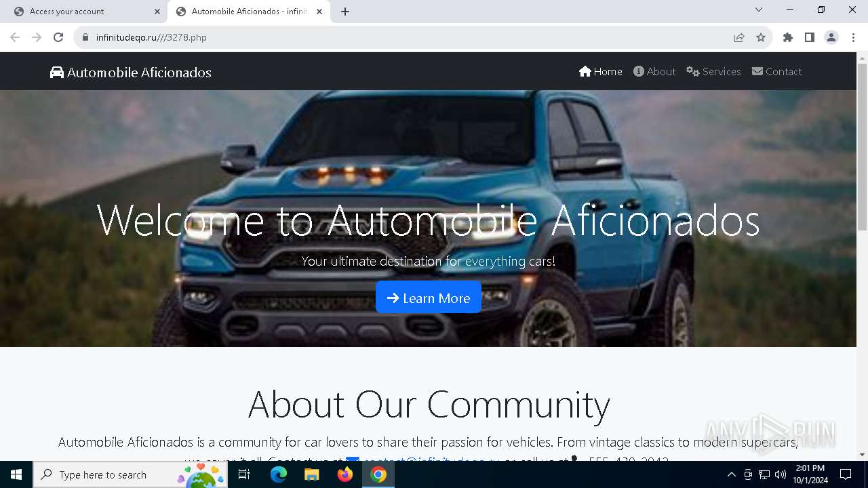Close the Access your account tab

(157, 12)
